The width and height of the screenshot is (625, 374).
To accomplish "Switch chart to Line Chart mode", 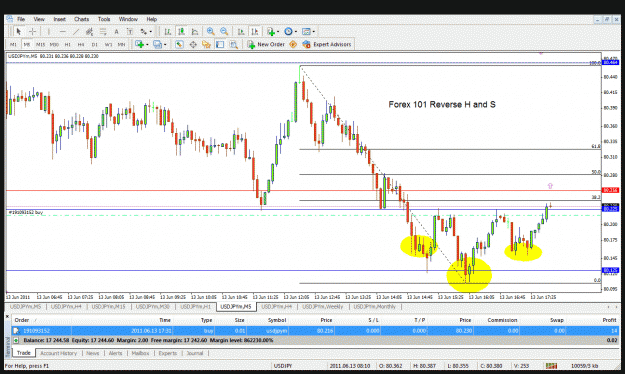I will point(195,31).
